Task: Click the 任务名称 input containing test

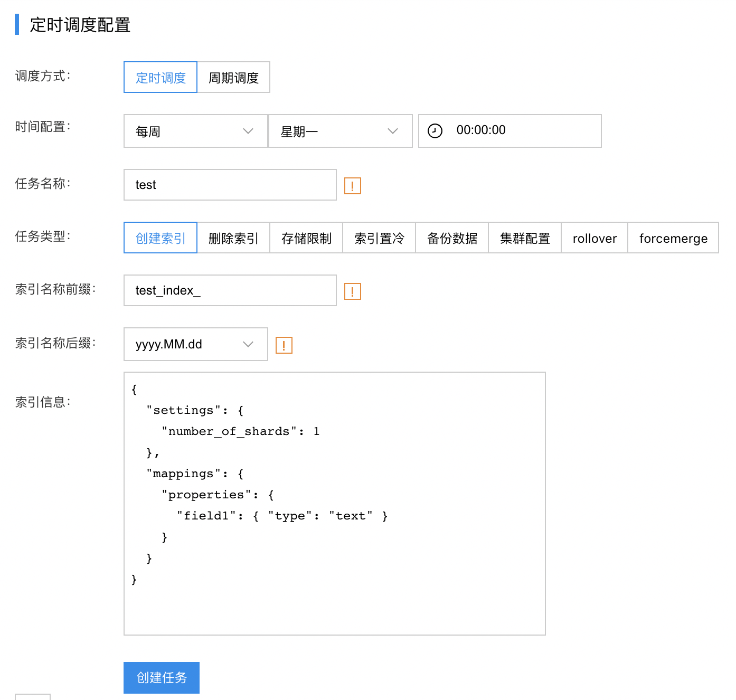Action: point(230,185)
